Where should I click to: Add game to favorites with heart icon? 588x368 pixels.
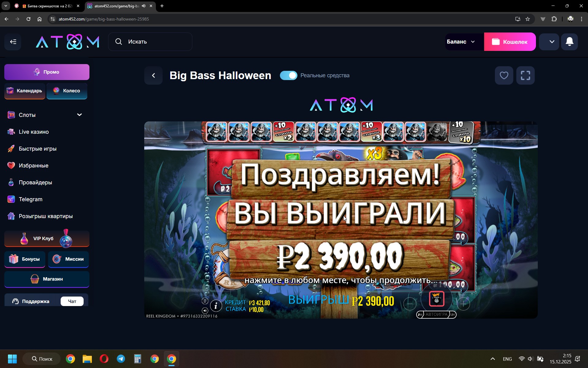(x=504, y=75)
